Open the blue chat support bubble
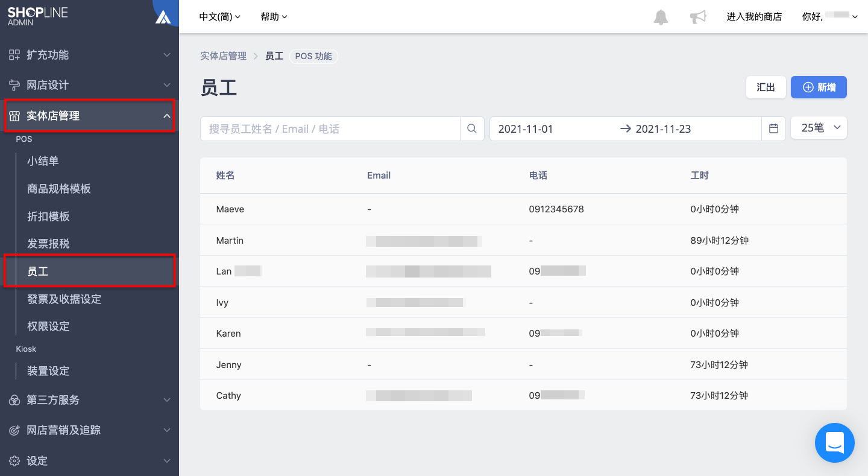This screenshot has height=476, width=868. (835, 443)
